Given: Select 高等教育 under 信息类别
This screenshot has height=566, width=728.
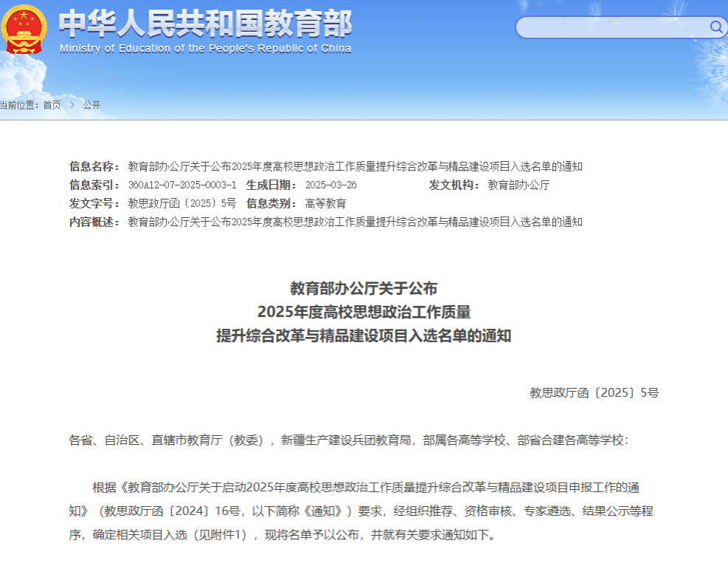Looking at the screenshot, I should tap(326, 203).
